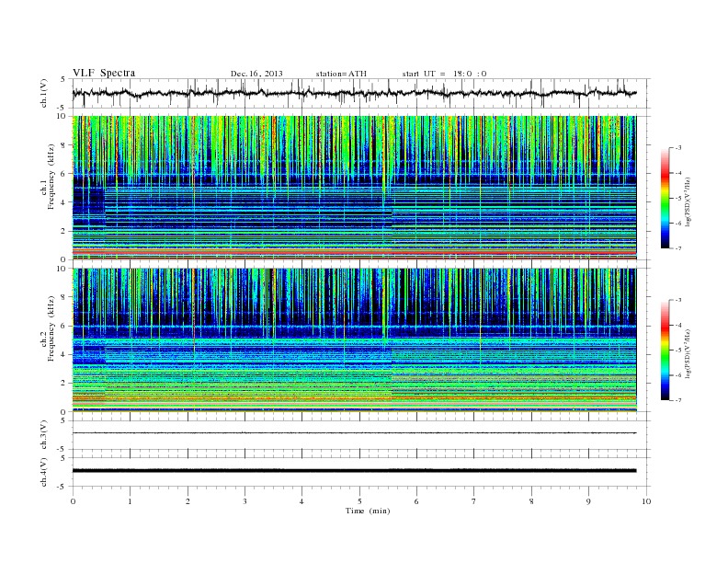Screen dimensions: 728x563
Task: Click the ch.1 'Frequency (kHz)' axis label
Action: (x=51, y=177)
